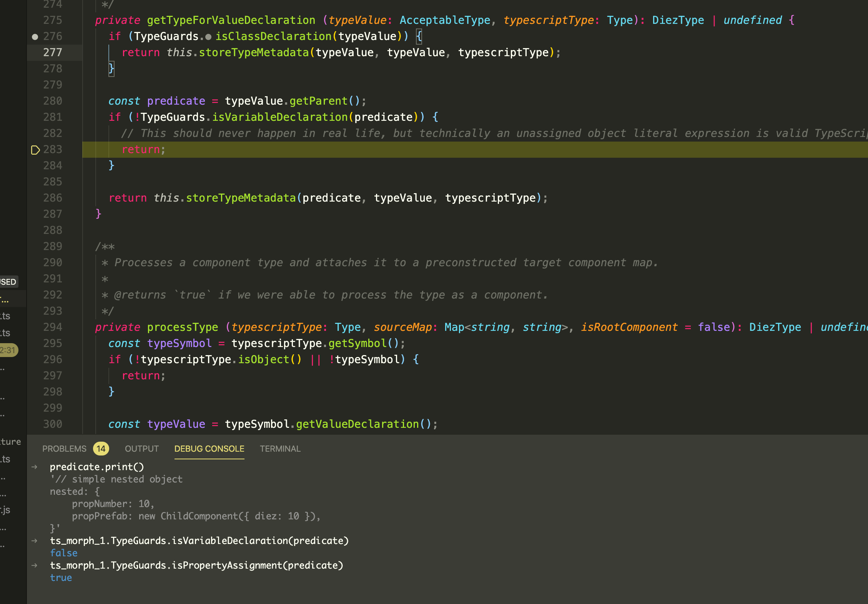This screenshot has height=604, width=868.
Task: Click the processType method name on line 294
Action: pyautogui.click(x=182, y=327)
